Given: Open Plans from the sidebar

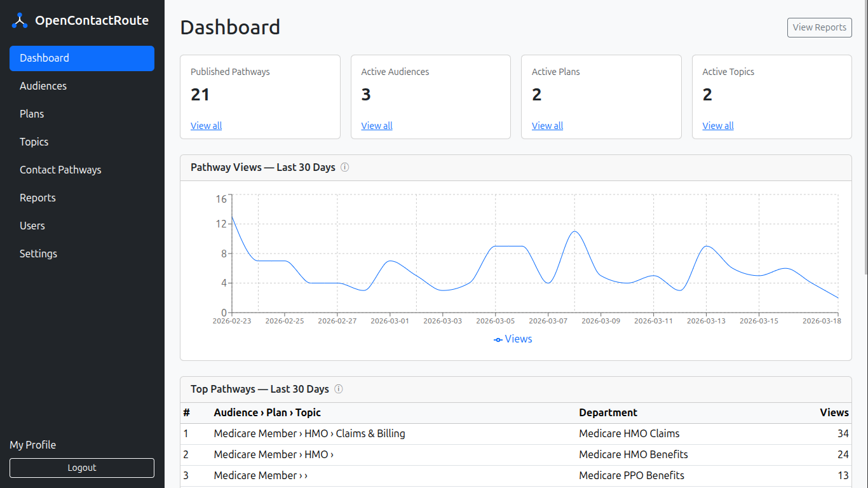Looking at the screenshot, I should [x=32, y=114].
